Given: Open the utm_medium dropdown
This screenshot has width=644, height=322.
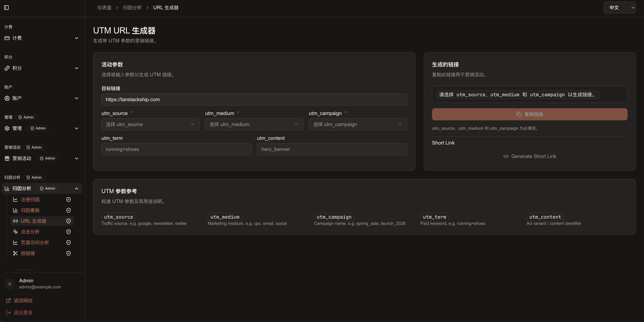Looking at the screenshot, I should [254, 124].
